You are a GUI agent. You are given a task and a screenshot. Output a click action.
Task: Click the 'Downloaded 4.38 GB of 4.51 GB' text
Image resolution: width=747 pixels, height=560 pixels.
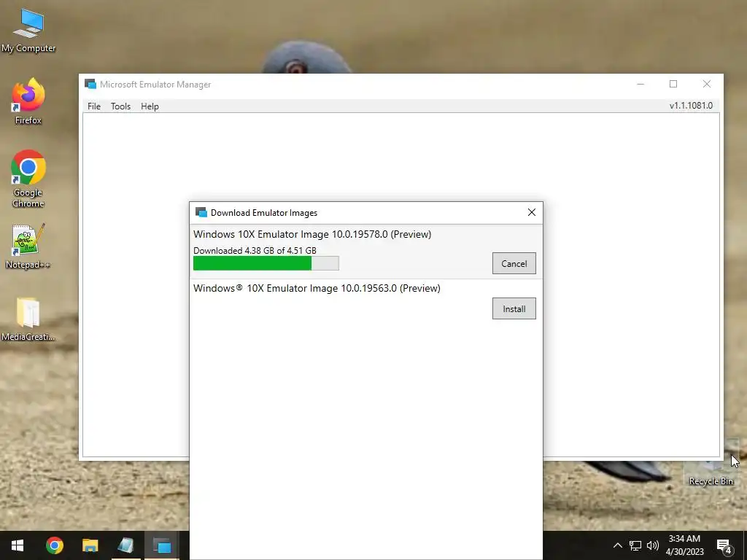click(x=255, y=251)
